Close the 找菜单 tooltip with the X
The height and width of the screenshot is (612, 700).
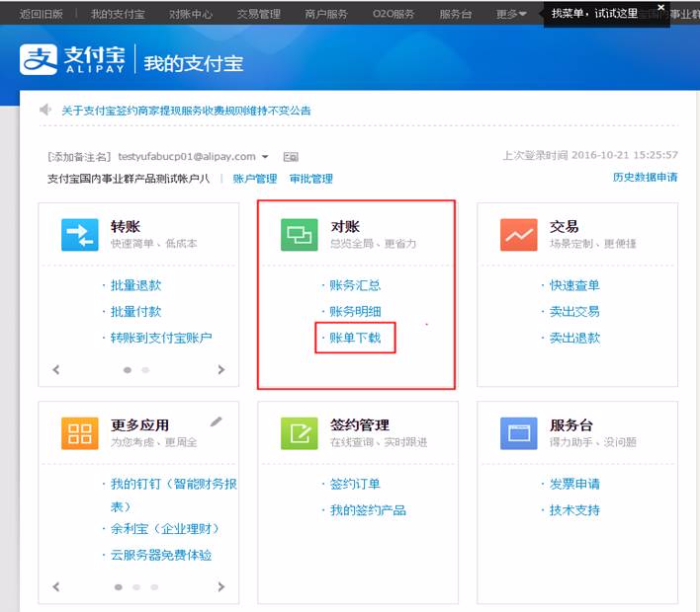pyautogui.click(x=661, y=7)
